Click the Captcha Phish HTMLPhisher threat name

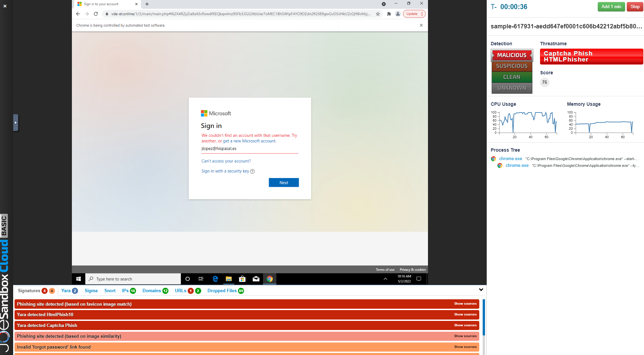591,56
